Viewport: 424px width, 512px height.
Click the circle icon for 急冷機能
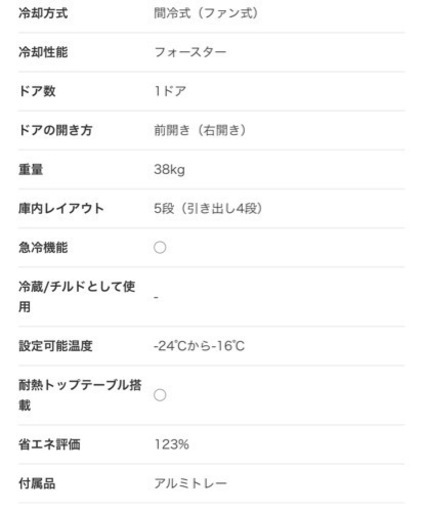(160, 248)
